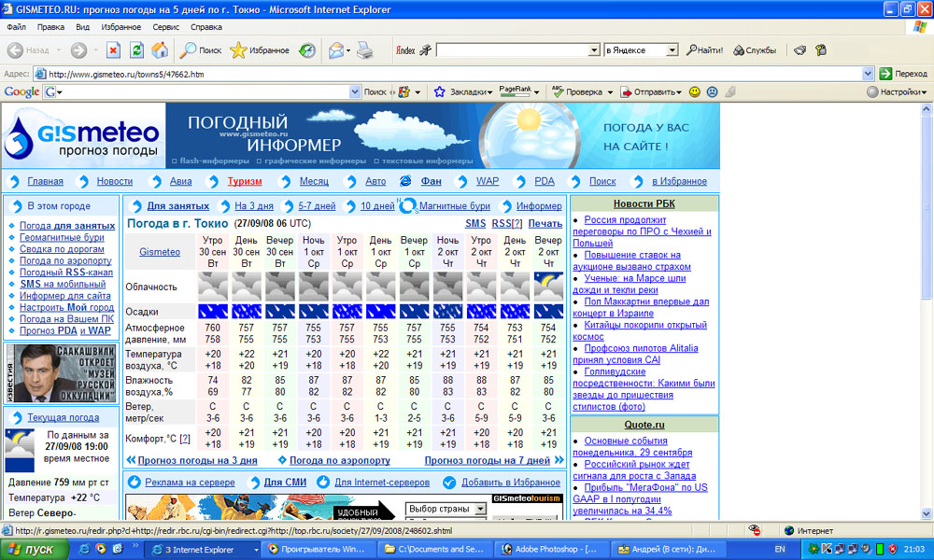934x560 pixels.
Task: Switch to Adobe Photoshop taskbar button
Action: click(x=551, y=550)
